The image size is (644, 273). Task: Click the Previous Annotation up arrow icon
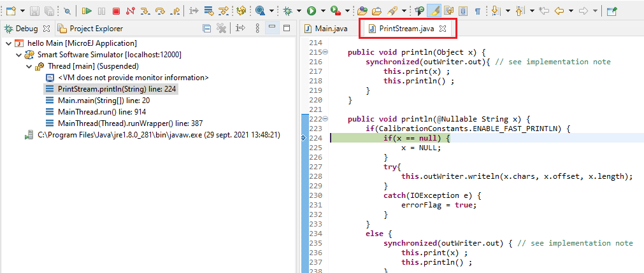520,11
